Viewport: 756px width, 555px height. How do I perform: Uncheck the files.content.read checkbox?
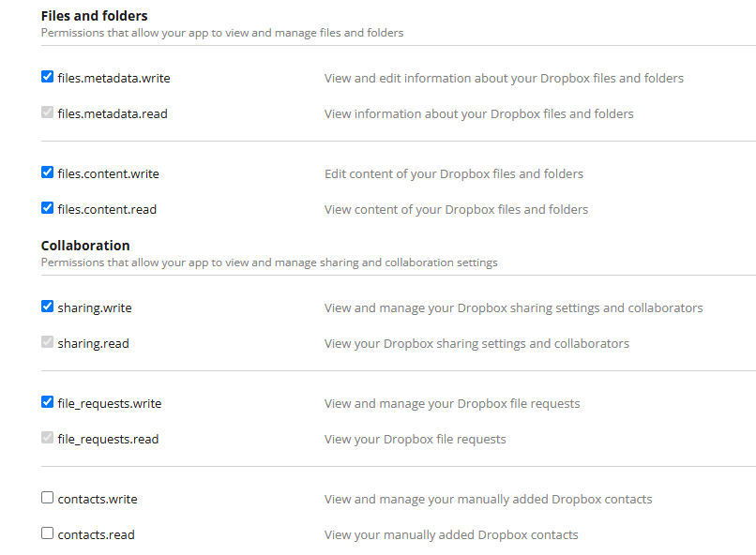click(48, 208)
